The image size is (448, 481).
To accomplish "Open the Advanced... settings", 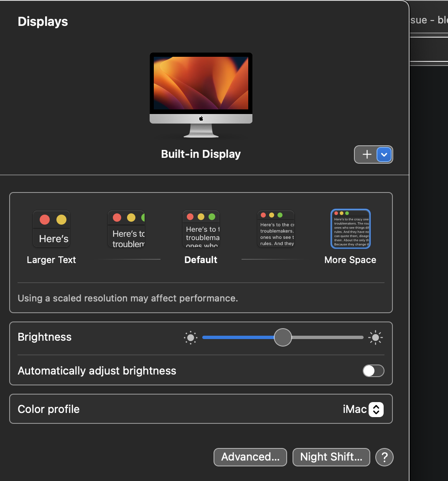I will click(250, 457).
